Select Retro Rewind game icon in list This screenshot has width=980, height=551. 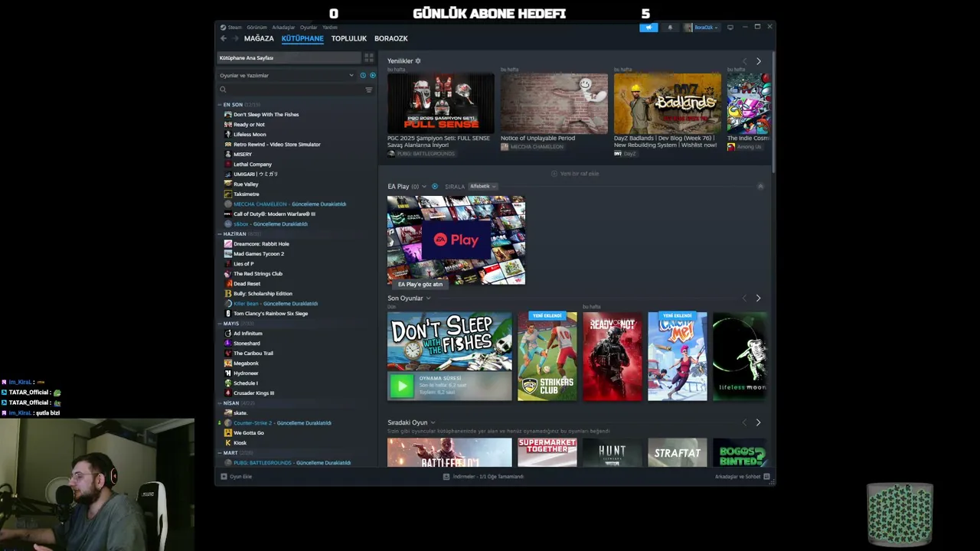pos(228,145)
